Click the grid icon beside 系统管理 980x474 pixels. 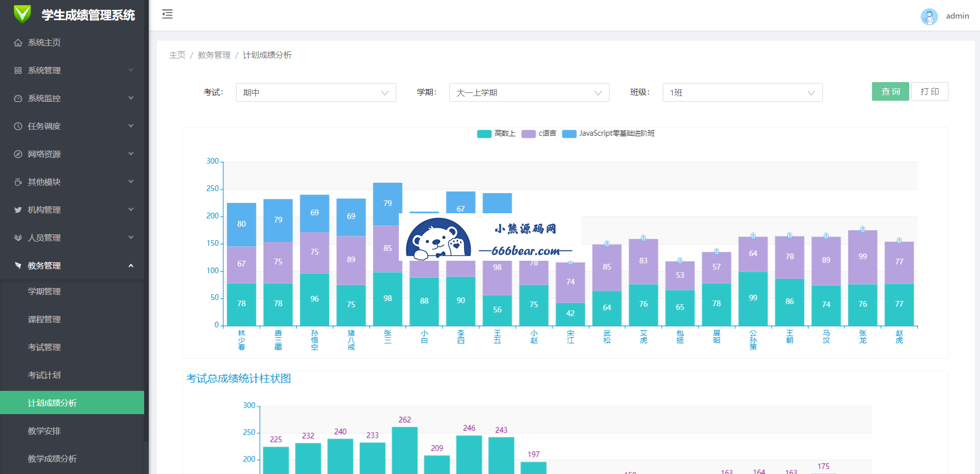[x=18, y=71]
